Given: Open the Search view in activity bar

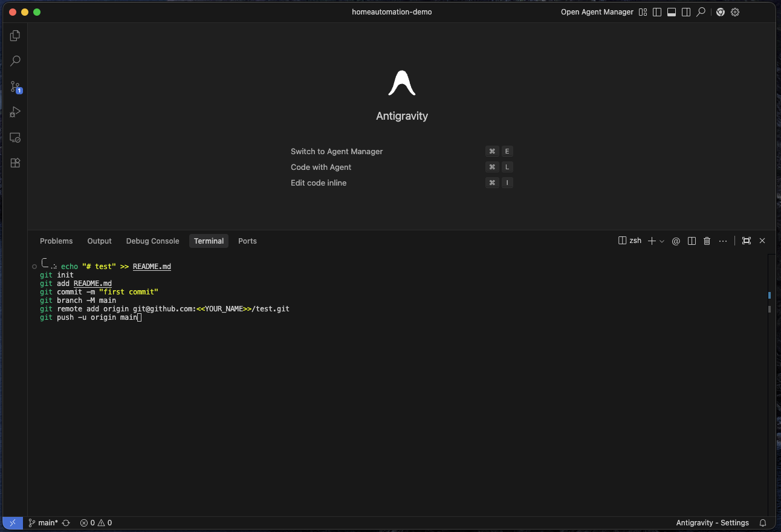Looking at the screenshot, I should point(15,61).
